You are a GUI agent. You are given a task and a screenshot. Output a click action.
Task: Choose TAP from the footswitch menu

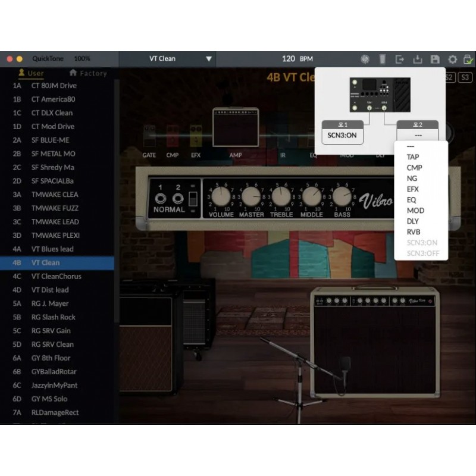pyautogui.click(x=412, y=157)
